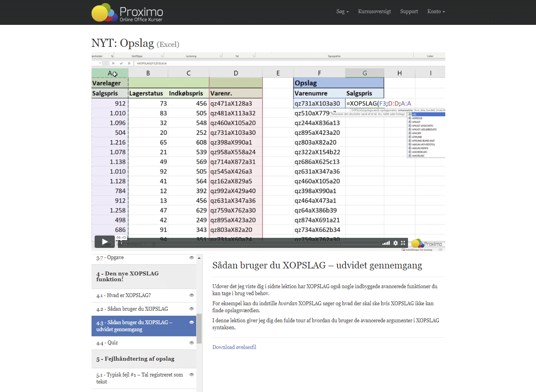Click the fx Insert Function icon

click(130, 63)
